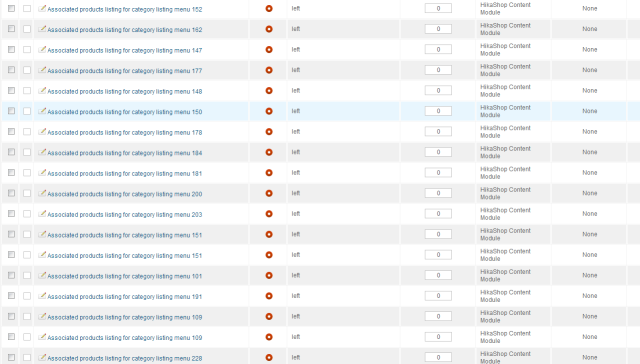640x364 pixels.
Task: Click 'HikaShop Content Module' in menu 191 row
Action: point(505,296)
